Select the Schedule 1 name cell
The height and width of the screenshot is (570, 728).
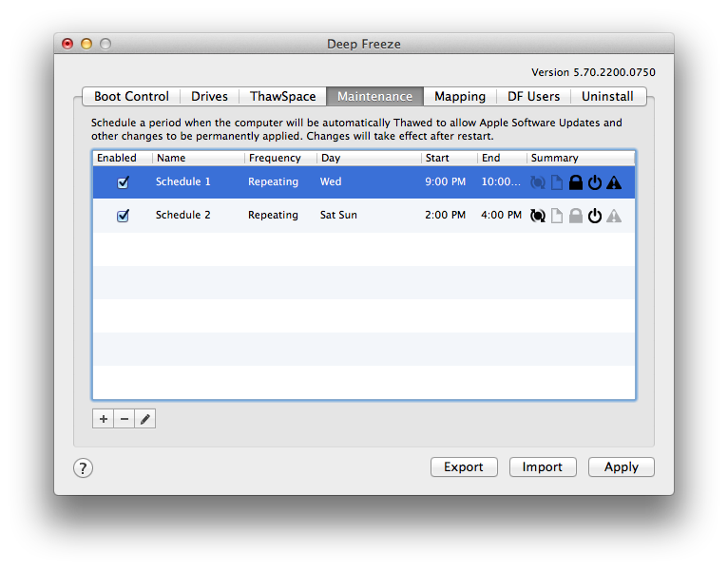[182, 181]
